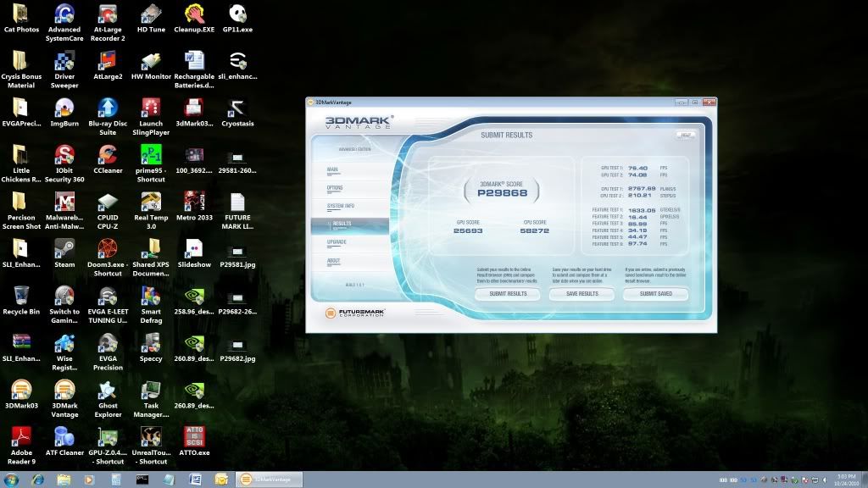Click the Windows Start button
The height and width of the screenshot is (488, 868).
(12, 480)
